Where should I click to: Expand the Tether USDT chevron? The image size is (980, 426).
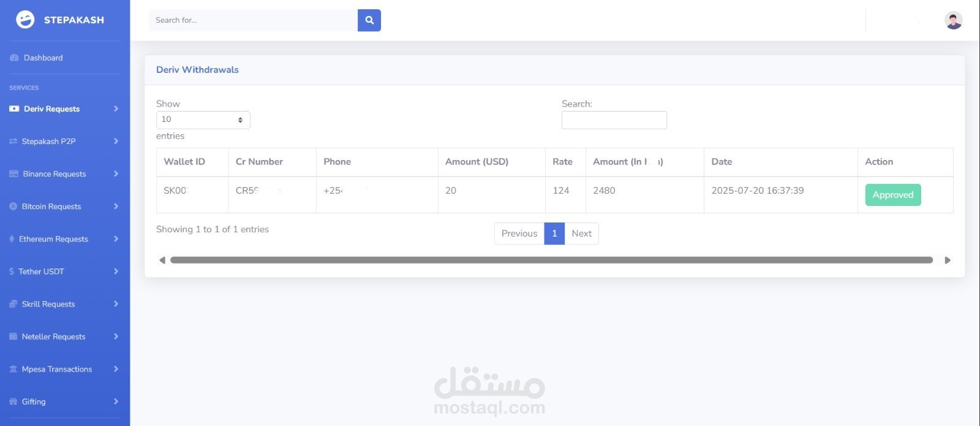click(116, 271)
